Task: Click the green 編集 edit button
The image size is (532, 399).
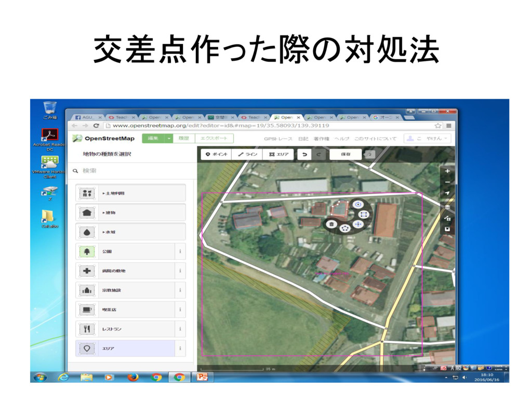Action: [153, 138]
